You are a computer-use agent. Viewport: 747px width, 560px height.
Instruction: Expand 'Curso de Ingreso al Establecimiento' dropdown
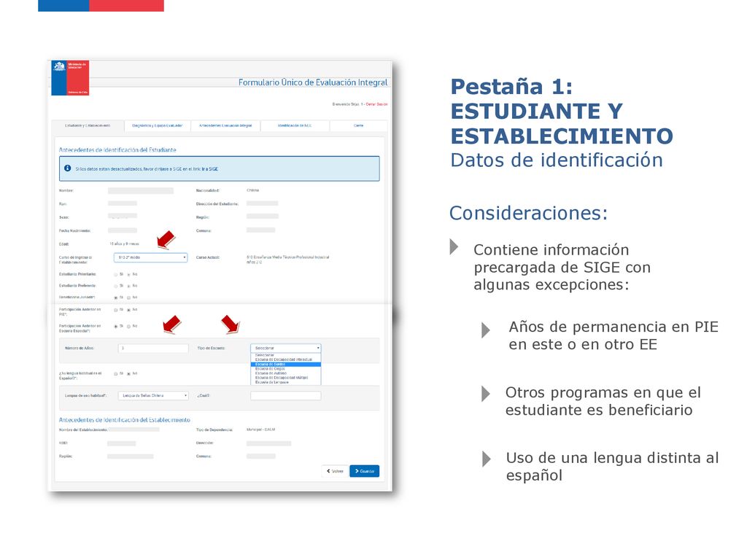(150, 257)
